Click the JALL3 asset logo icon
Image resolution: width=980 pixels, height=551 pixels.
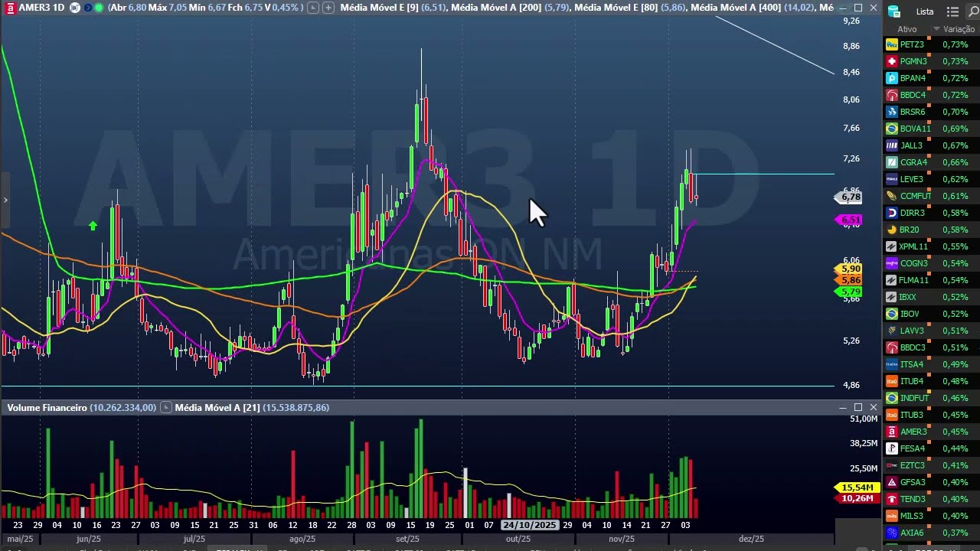tap(891, 145)
